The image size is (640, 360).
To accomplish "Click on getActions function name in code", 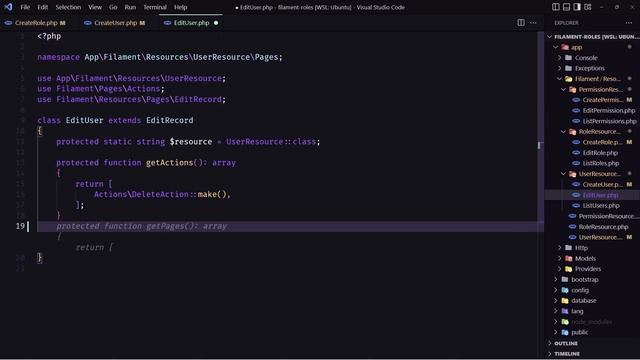I will [169, 163].
